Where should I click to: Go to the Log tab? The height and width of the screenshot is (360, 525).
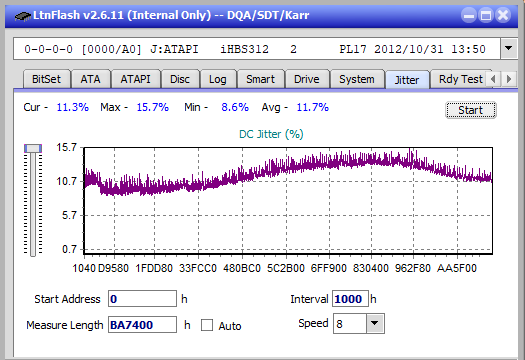(x=218, y=79)
